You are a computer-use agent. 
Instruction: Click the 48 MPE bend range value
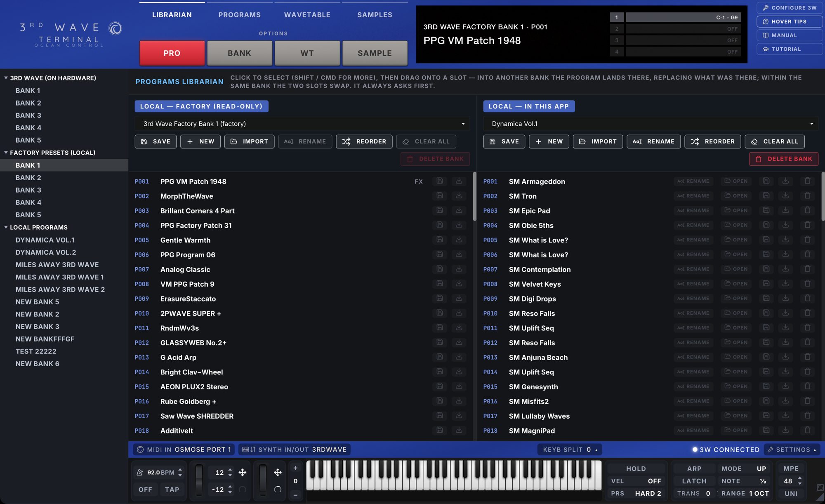coord(788,481)
